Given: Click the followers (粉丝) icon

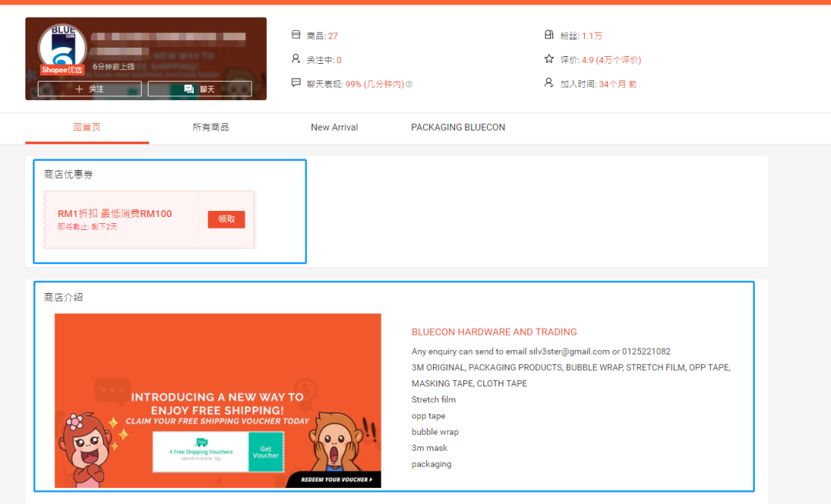Looking at the screenshot, I should click(x=549, y=35).
